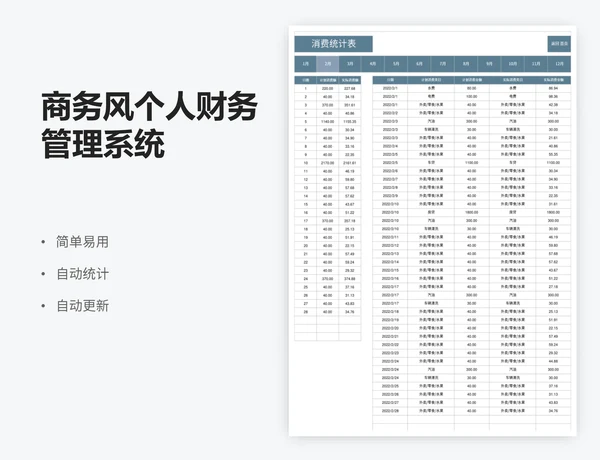Select the 2022/2/28 date cell

(x=390, y=411)
